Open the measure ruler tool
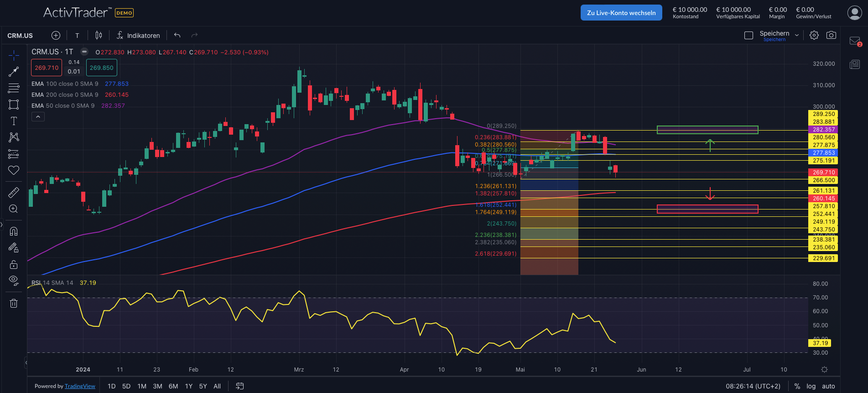This screenshot has height=393, width=868. 14,193
